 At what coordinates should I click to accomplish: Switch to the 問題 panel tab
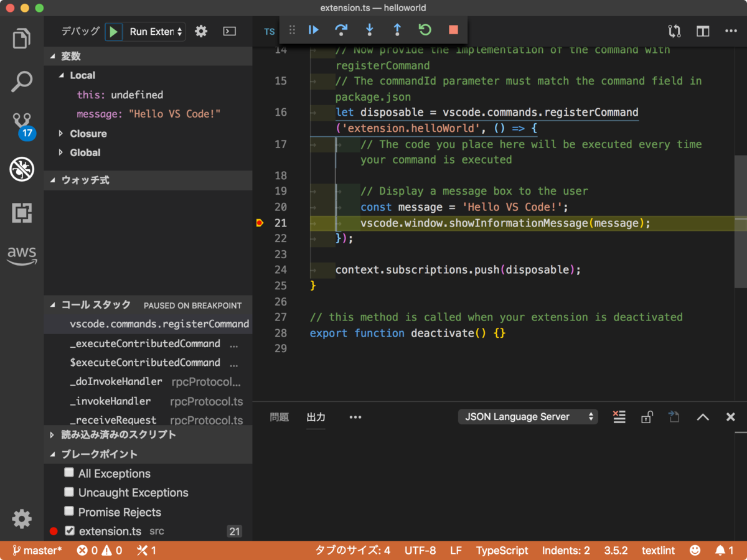coord(279,417)
